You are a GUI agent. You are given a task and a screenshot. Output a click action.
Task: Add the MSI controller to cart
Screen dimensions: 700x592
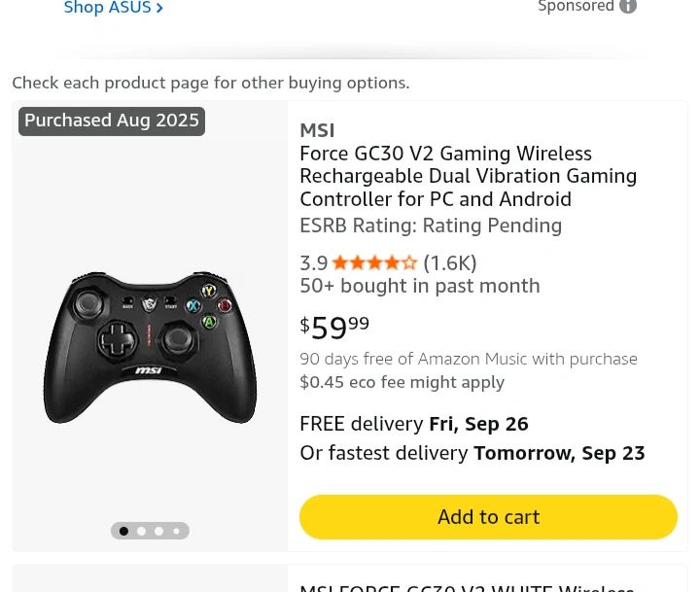tap(488, 517)
